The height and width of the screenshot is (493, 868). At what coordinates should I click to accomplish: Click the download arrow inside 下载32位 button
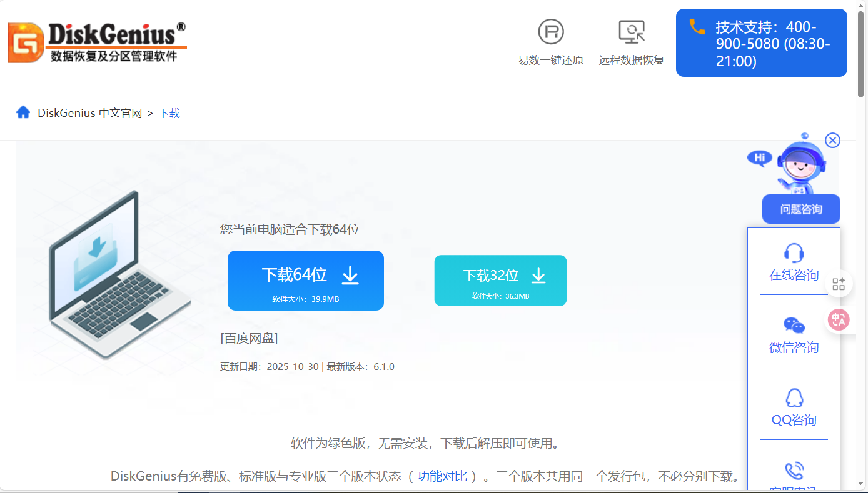coord(538,275)
